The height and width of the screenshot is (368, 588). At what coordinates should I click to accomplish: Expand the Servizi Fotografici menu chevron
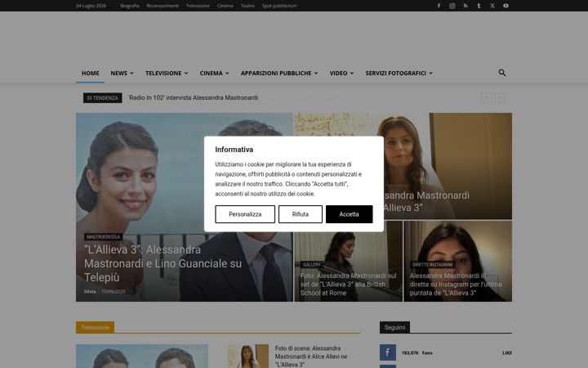[x=431, y=74]
